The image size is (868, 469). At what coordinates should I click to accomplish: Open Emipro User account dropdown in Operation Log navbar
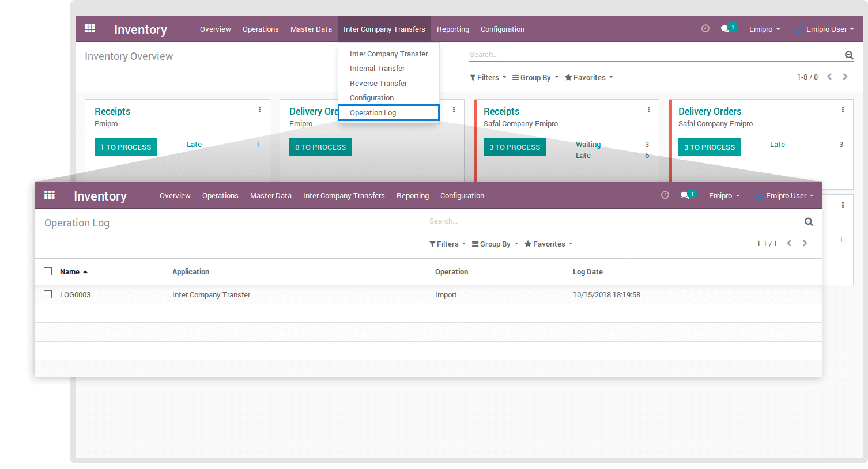tap(786, 196)
